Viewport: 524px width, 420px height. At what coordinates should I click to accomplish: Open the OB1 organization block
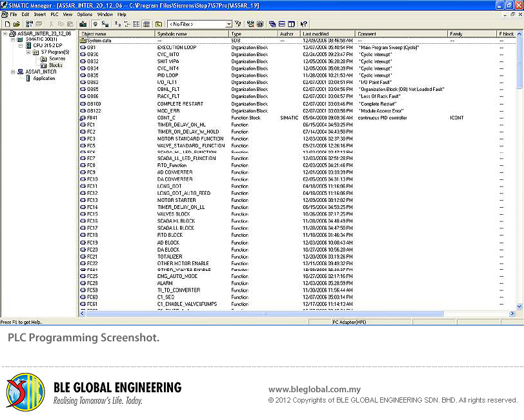92,47
